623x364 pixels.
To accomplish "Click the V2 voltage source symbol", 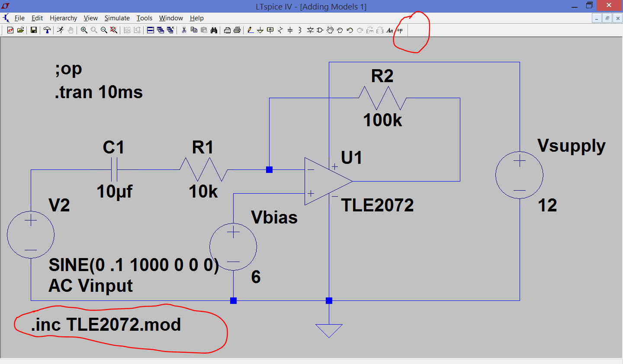I will click(31, 235).
